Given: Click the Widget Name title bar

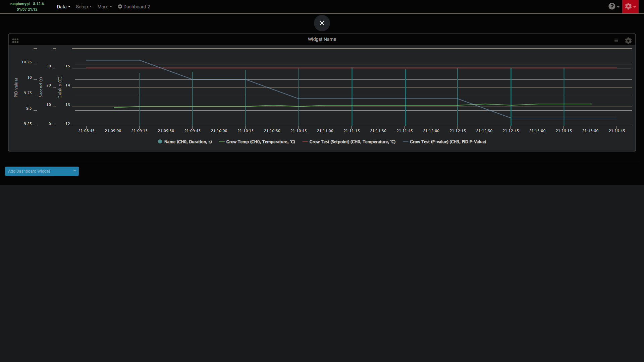Looking at the screenshot, I should (322, 39).
